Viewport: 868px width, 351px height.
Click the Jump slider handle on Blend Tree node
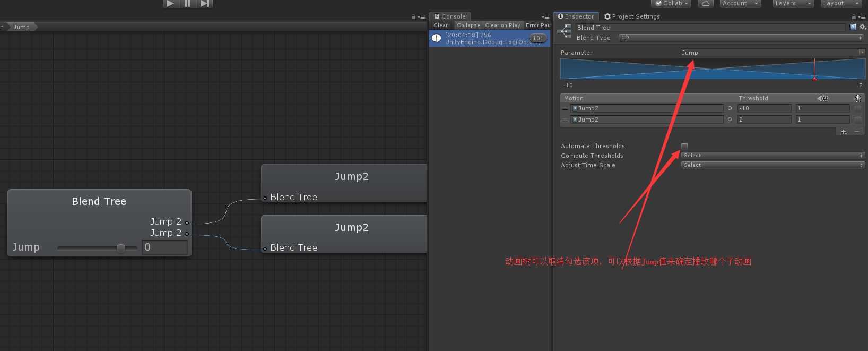pos(121,248)
